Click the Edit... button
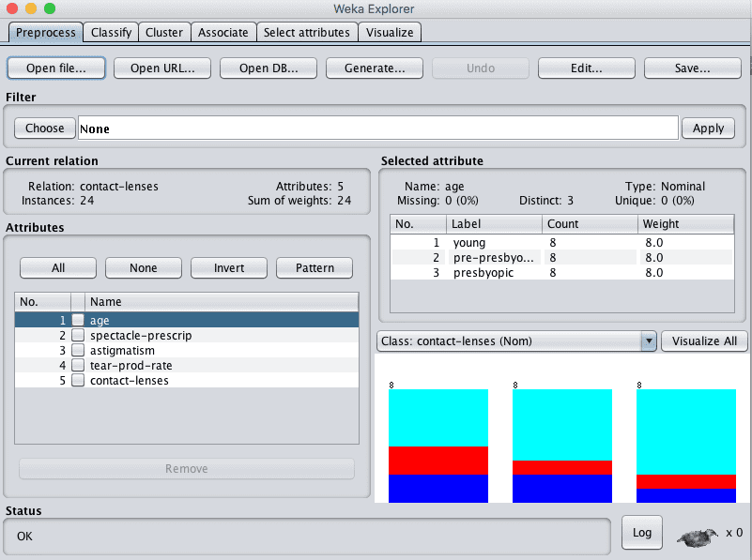The image size is (752, 560). point(587,68)
